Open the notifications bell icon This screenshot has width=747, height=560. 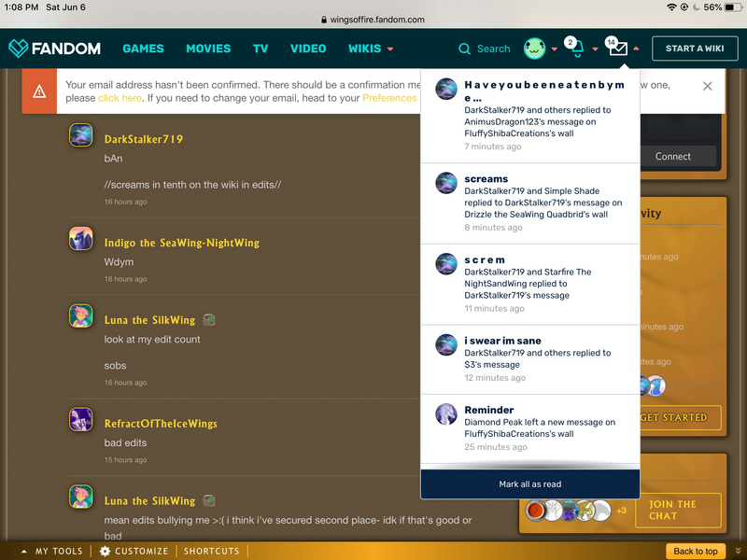click(576, 49)
